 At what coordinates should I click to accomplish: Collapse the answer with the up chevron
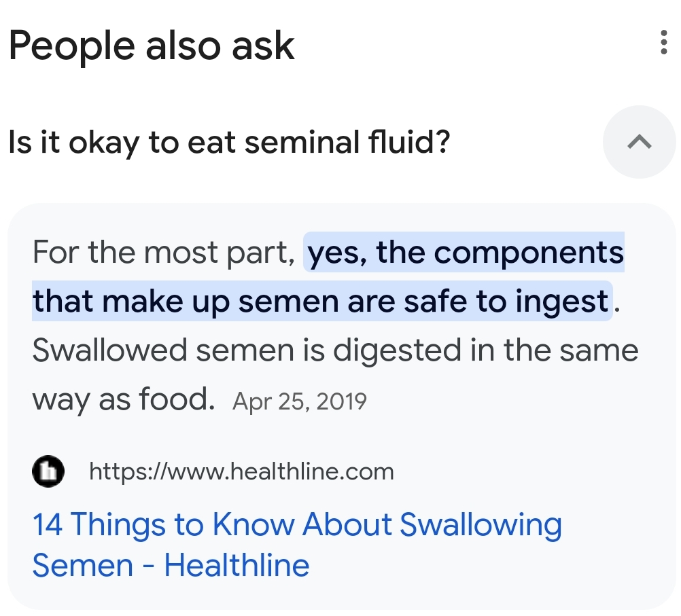click(640, 142)
